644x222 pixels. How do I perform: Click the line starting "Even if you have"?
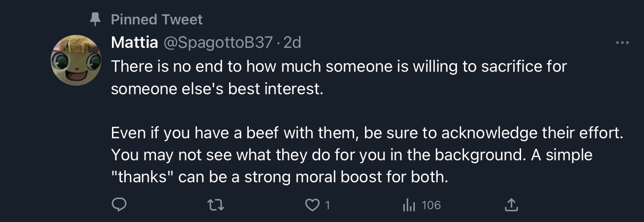367,133
